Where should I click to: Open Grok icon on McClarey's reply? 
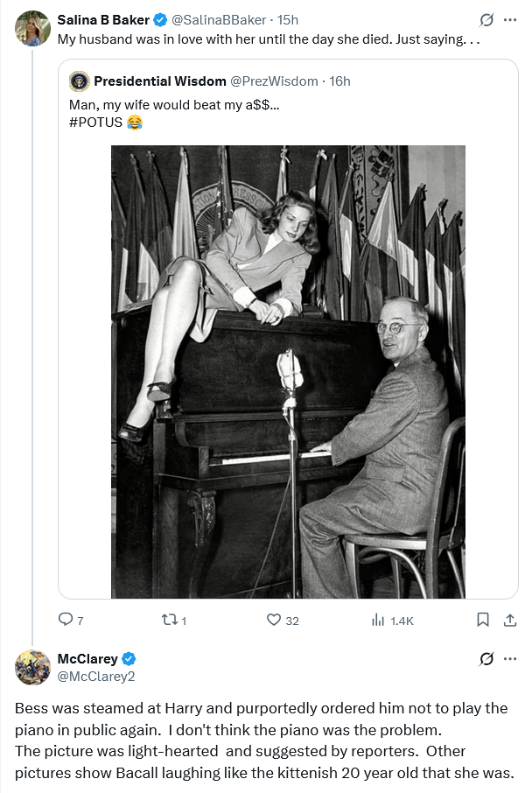(486, 658)
